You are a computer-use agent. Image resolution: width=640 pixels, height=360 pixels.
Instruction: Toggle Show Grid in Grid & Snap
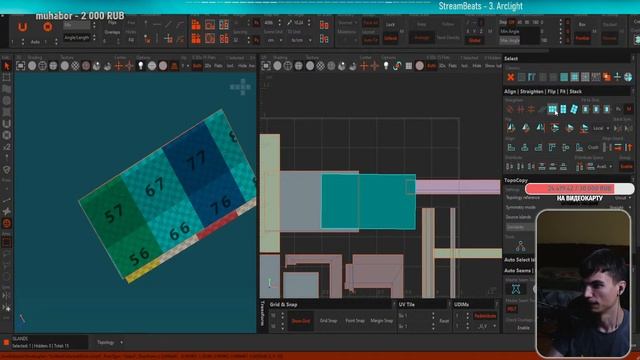tap(301, 321)
